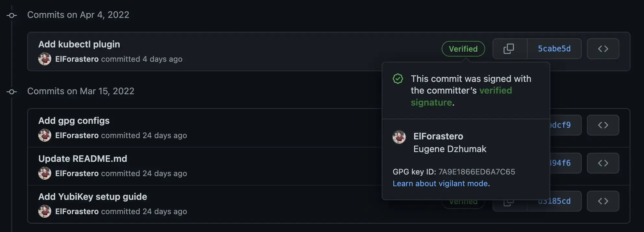Viewport: 644px width, 232px height.
Task: Click the green verified shield icon in popup
Action: click(398, 78)
